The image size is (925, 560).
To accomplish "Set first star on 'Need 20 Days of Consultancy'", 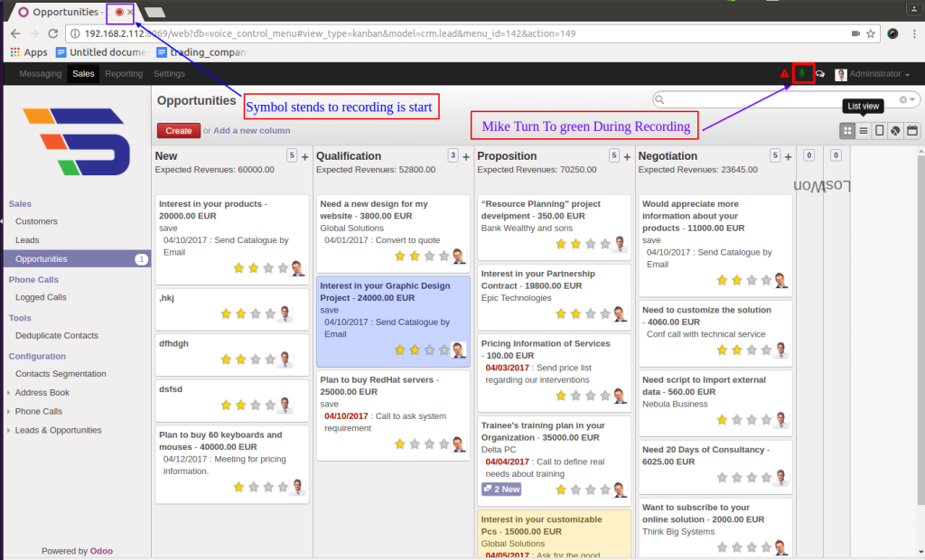I will [722, 477].
